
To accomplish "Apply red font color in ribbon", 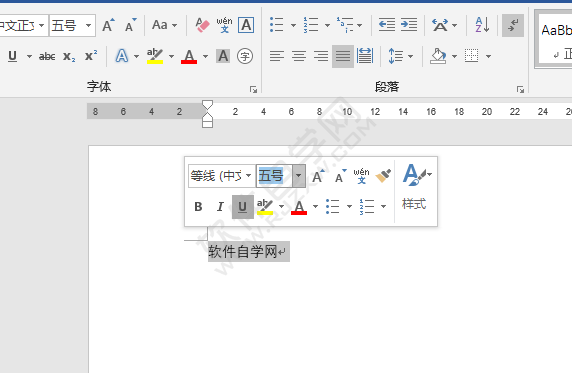I will [189, 56].
